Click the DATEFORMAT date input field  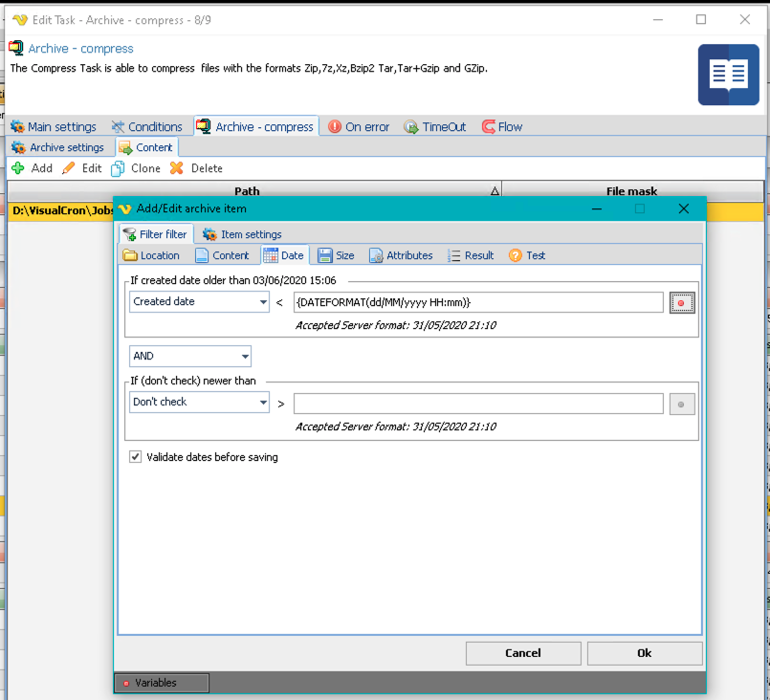(x=478, y=302)
